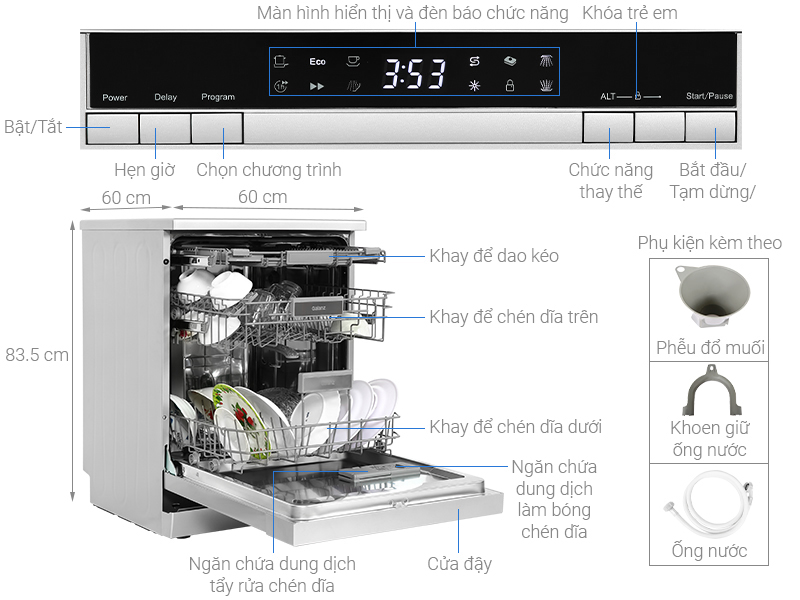Click the S-shaped salt indicator icon
800x600 pixels.
point(474,62)
